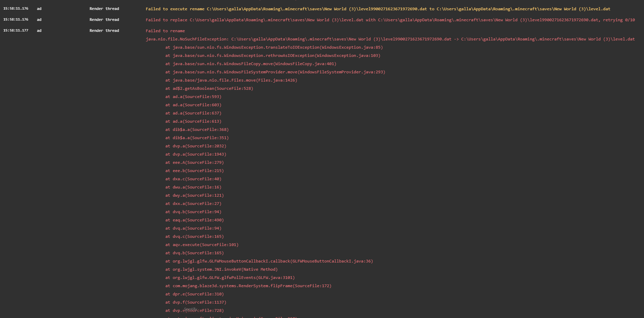Click the WindowsException.translateToIOException stack frame
Screen dimensions: 644x318
pyautogui.click(x=274, y=47)
